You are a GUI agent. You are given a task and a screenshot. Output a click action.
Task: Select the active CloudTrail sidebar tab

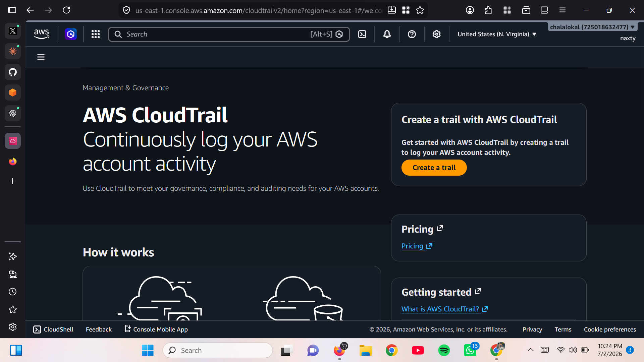tap(13, 141)
